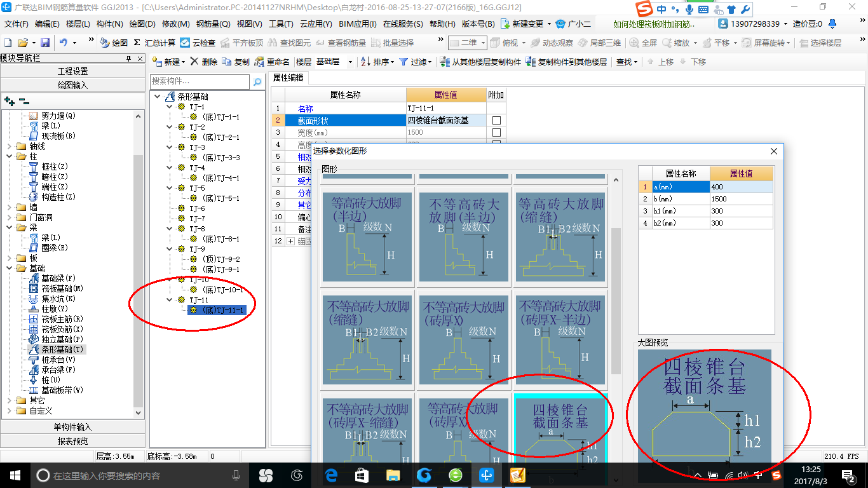The width and height of the screenshot is (868, 488).
Task: Click the search magnifier beside 搜索构件 box
Action: point(257,82)
